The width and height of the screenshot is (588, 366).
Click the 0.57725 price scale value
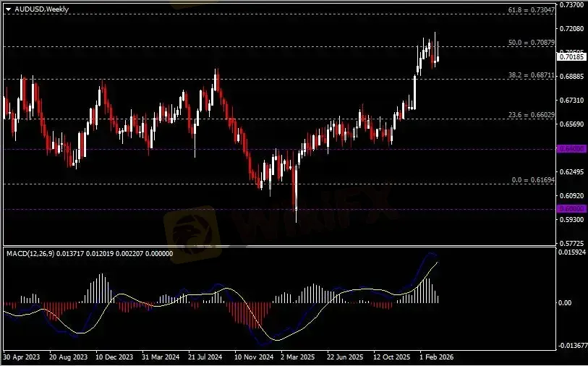(572, 243)
